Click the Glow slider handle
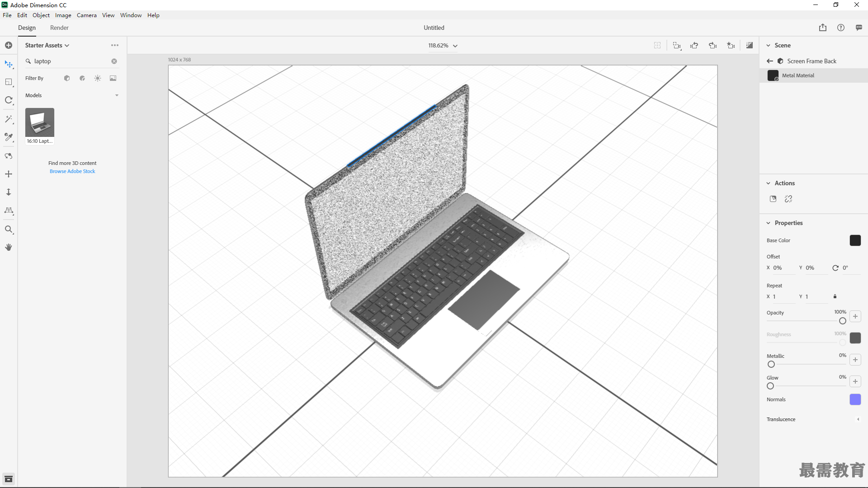The width and height of the screenshot is (868, 488). coord(770,386)
